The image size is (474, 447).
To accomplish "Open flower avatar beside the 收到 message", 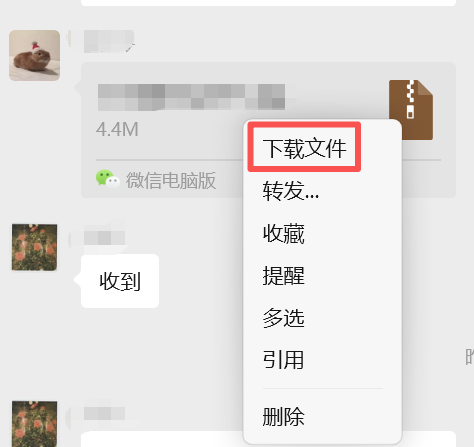I will pyautogui.click(x=34, y=247).
